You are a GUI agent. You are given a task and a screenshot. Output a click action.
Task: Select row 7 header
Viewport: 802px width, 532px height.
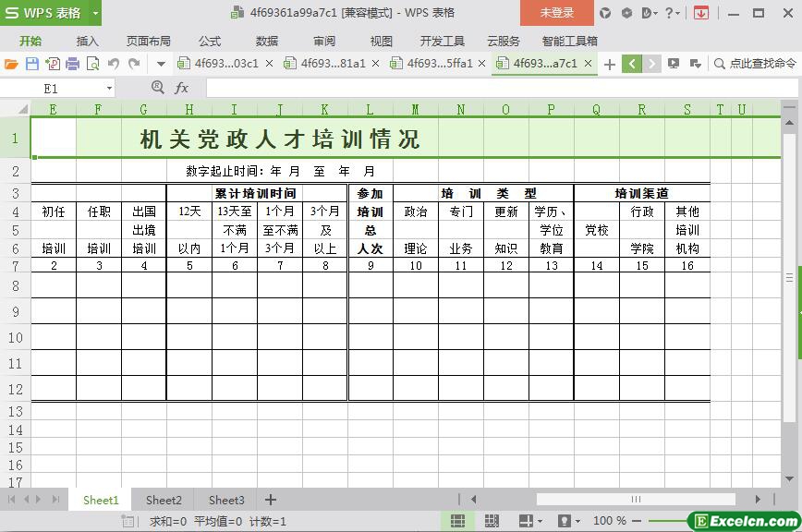pyautogui.click(x=16, y=266)
